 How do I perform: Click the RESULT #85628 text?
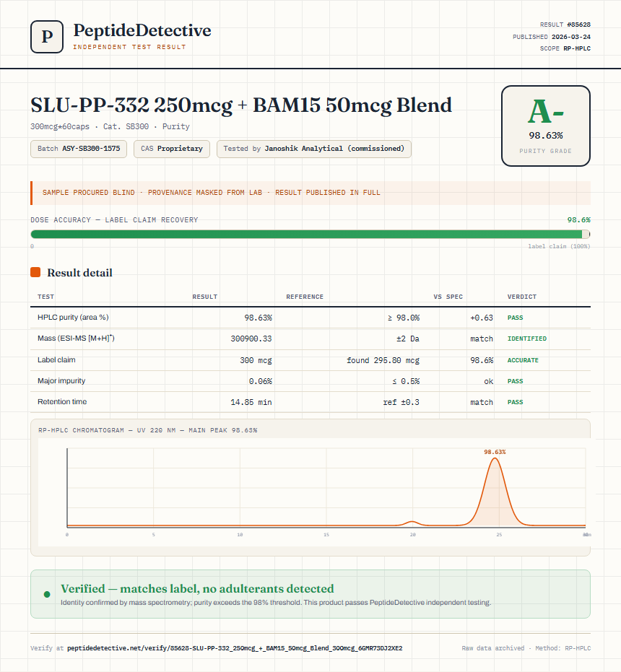point(565,25)
